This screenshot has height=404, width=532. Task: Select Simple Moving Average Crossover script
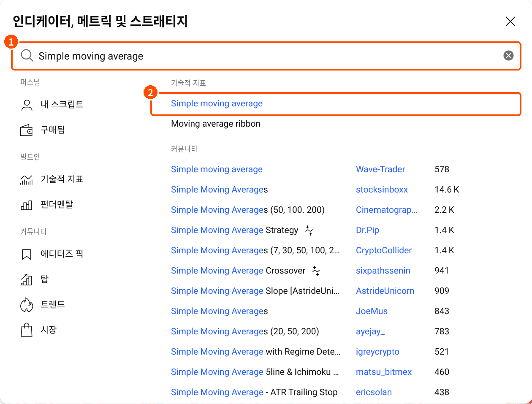tap(238, 271)
